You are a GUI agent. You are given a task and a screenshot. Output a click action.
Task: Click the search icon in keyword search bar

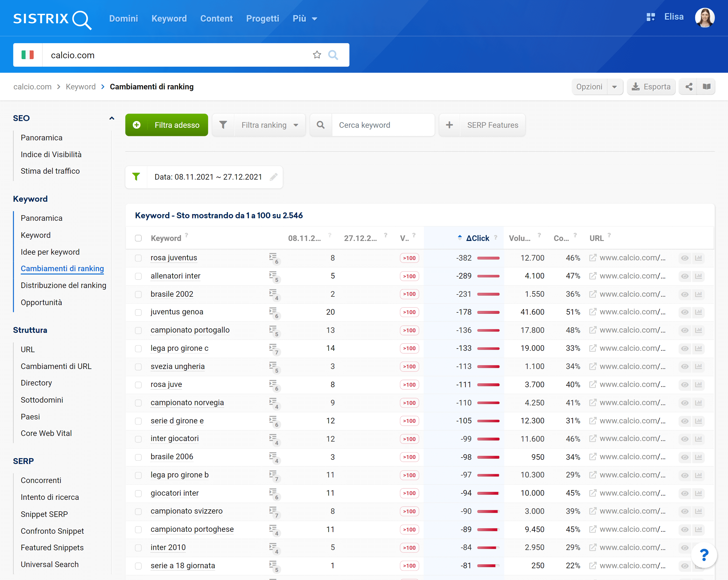click(x=321, y=125)
